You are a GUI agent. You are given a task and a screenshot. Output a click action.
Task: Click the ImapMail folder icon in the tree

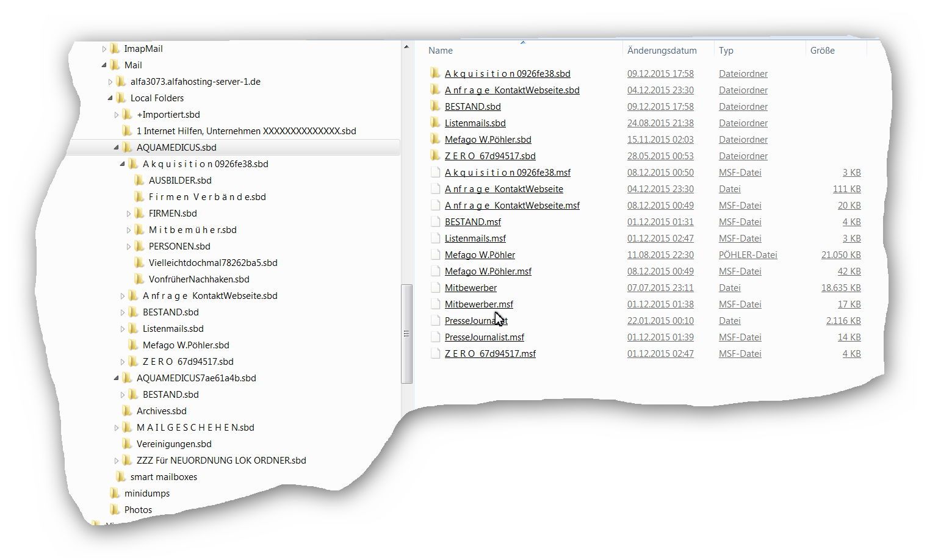[115, 48]
